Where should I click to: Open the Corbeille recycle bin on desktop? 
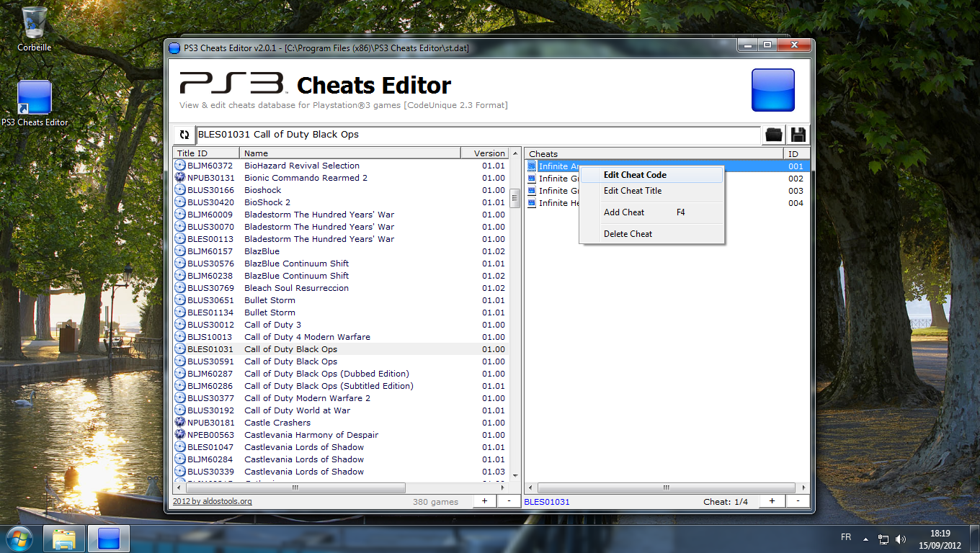tap(34, 29)
